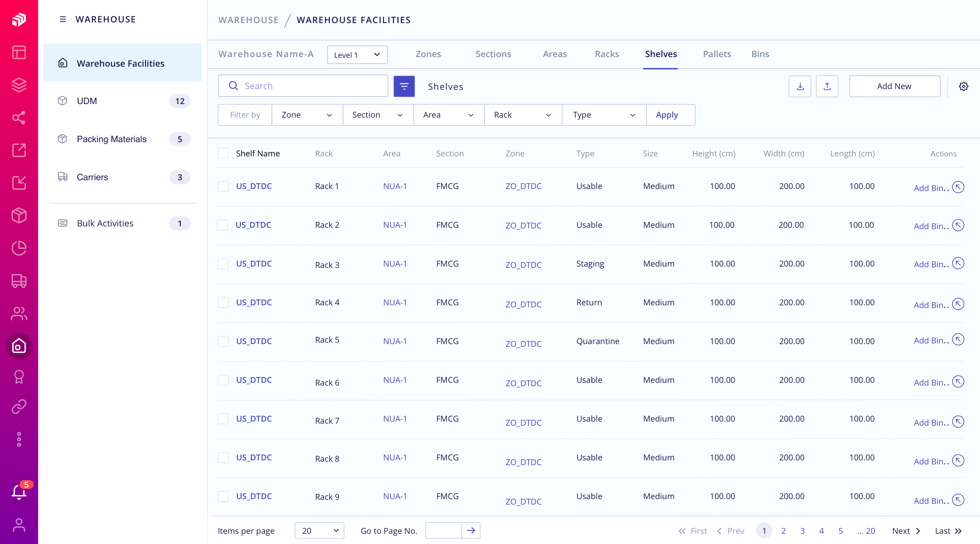Select the checkbox for Rack 5 Quarantine row
980x544 pixels.
[x=223, y=341]
